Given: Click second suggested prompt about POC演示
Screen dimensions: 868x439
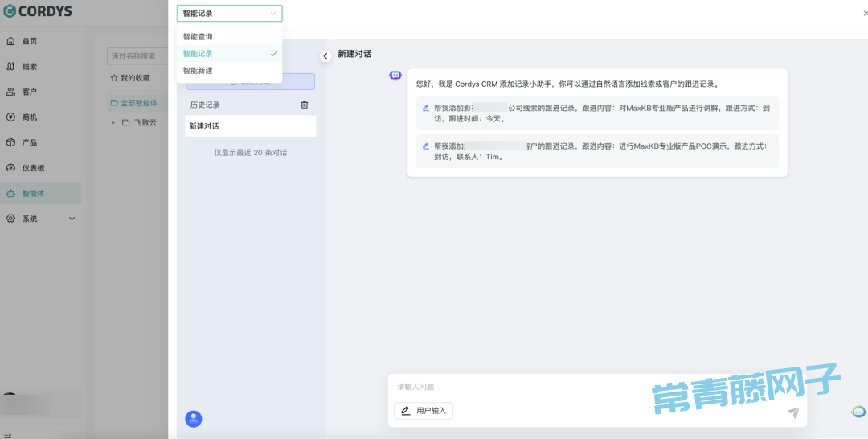Looking at the screenshot, I should coord(596,151).
